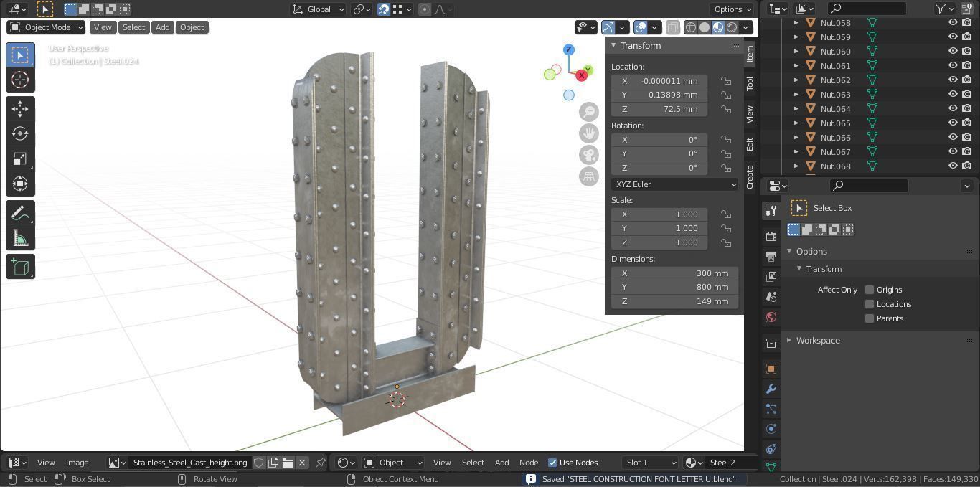Viewport: 980px width, 487px height.
Task: Switch to the Create sidebar tab
Action: click(x=750, y=177)
